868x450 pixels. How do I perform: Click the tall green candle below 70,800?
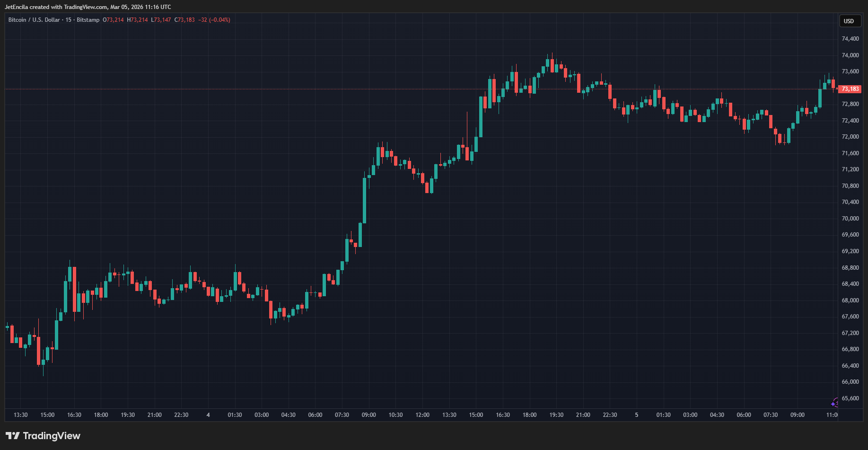(364, 201)
